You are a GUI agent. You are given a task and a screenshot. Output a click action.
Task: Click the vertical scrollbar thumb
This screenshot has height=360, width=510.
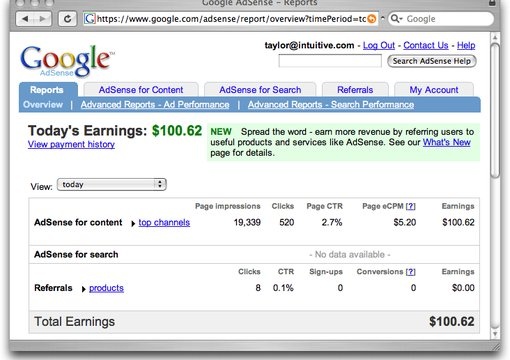495,110
